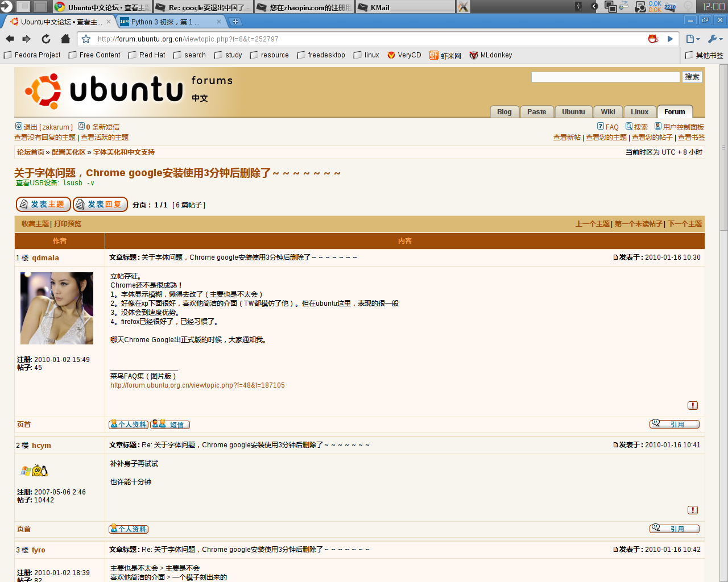Open the VeryCD bookmark
Image resolution: width=728 pixels, height=582 pixels.
(404, 55)
